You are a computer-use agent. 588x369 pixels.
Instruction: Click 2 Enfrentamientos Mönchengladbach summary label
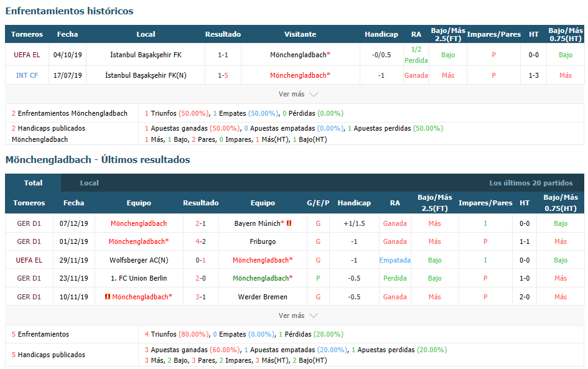pos(69,113)
